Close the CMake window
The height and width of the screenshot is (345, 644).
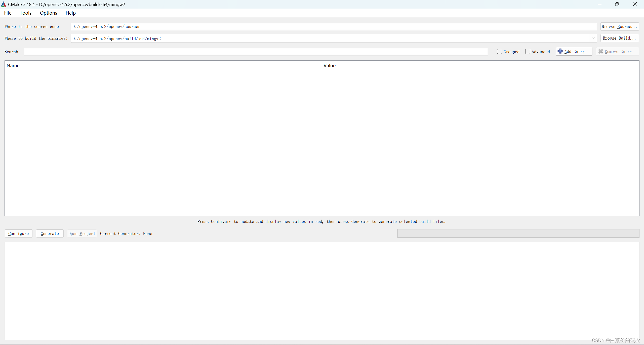pyautogui.click(x=635, y=4)
